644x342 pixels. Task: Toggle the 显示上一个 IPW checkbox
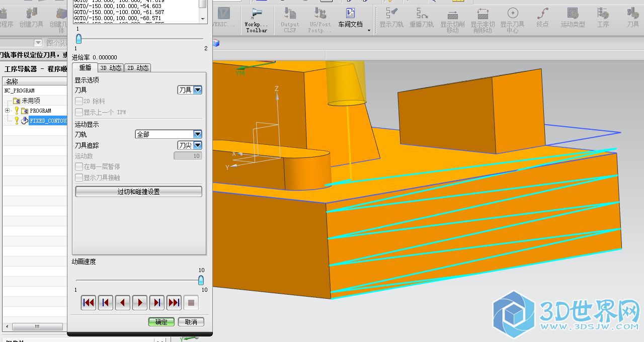[x=78, y=112]
